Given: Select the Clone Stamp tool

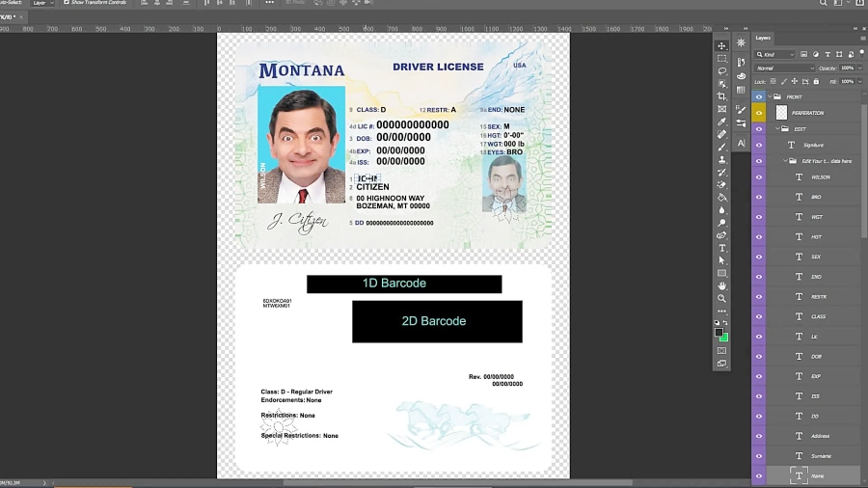Looking at the screenshot, I should pyautogui.click(x=721, y=160).
